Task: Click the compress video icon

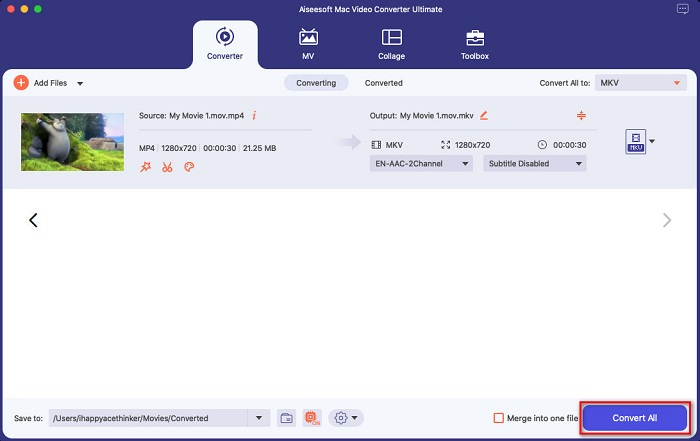Action: [581, 116]
